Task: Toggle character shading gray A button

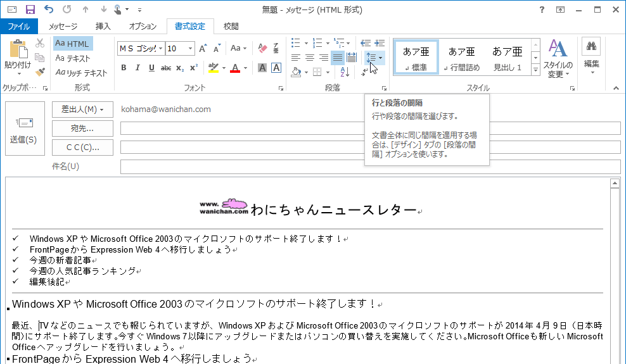Action: [262, 68]
